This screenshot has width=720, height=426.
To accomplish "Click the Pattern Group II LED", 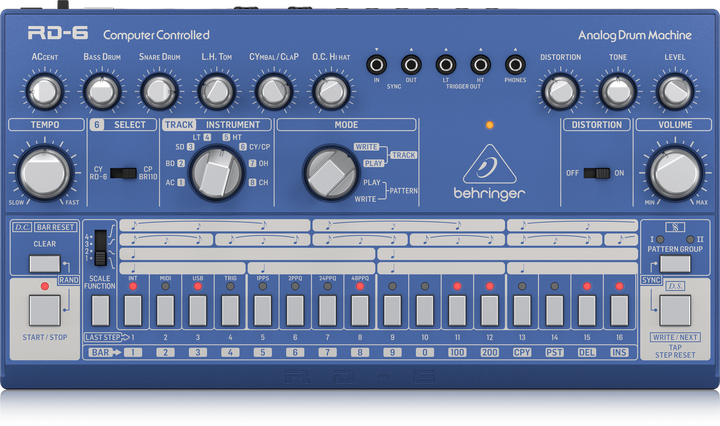I will (x=690, y=239).
